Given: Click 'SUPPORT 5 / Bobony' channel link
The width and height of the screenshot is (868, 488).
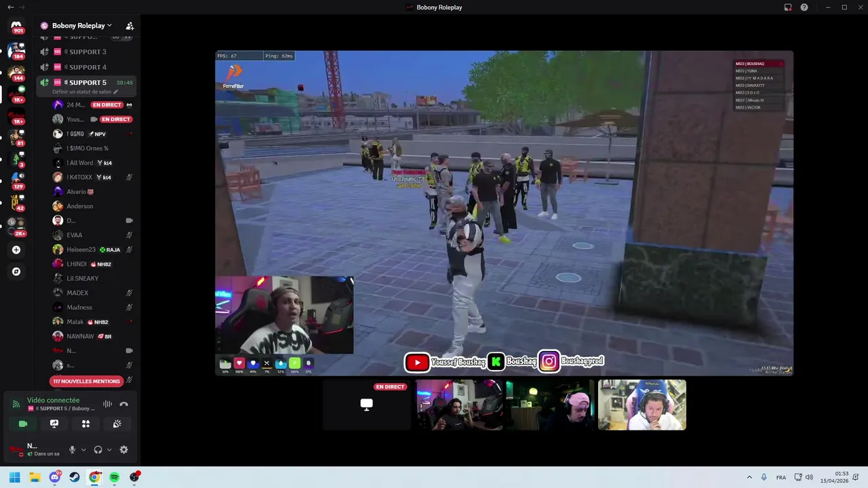Looking at the screenshot, I should (61, 409).
